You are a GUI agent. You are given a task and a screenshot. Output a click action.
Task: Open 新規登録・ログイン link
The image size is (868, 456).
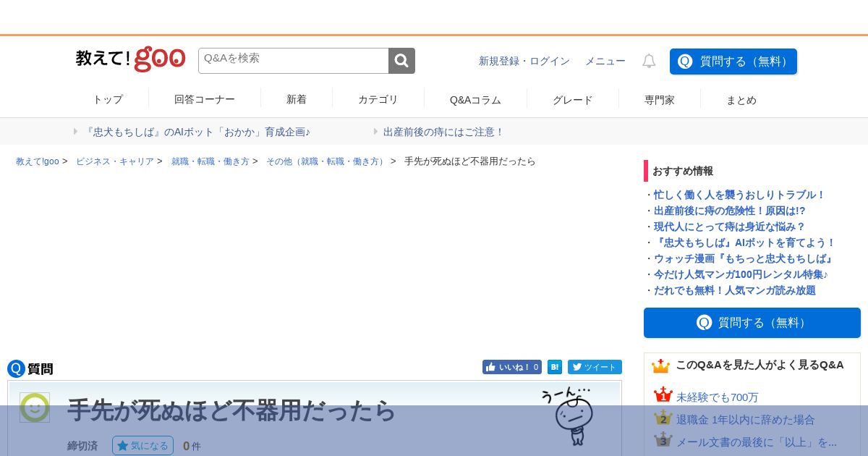524,62
